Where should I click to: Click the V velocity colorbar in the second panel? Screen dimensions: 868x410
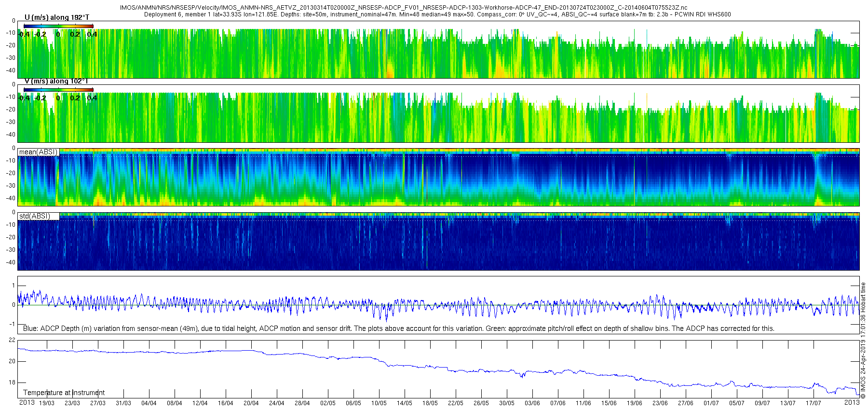58,90
